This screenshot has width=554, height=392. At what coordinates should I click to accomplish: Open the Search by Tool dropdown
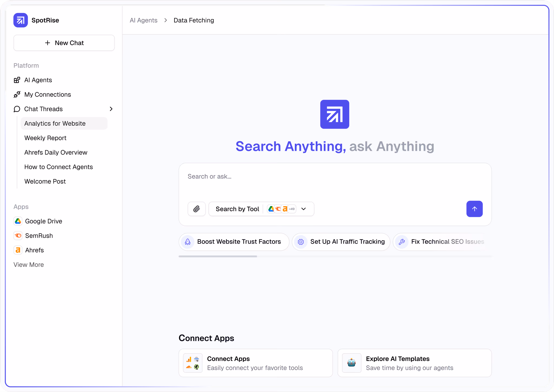304,209
